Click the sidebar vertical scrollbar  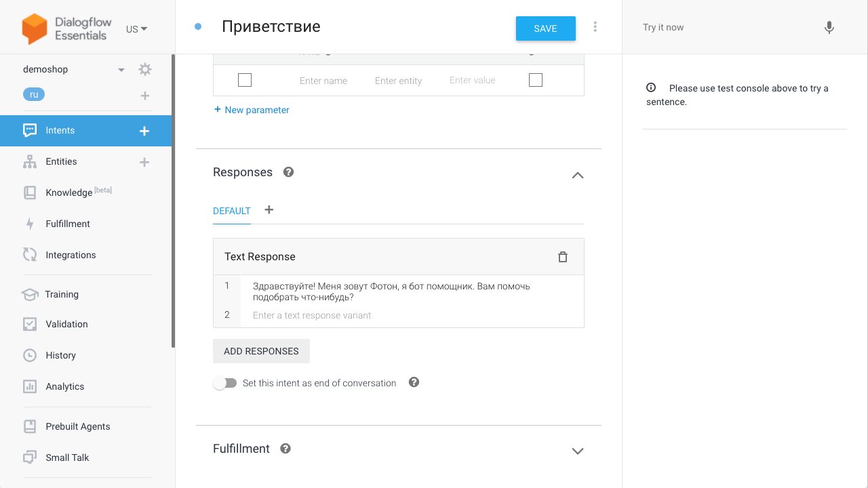click(173, 203)
